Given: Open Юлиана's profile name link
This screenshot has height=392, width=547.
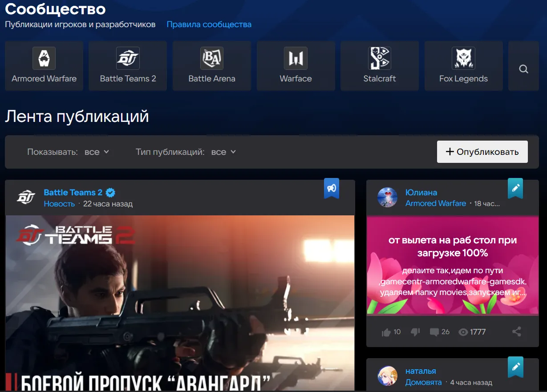Looking at the screenshot, I should [x=421, y=193].
